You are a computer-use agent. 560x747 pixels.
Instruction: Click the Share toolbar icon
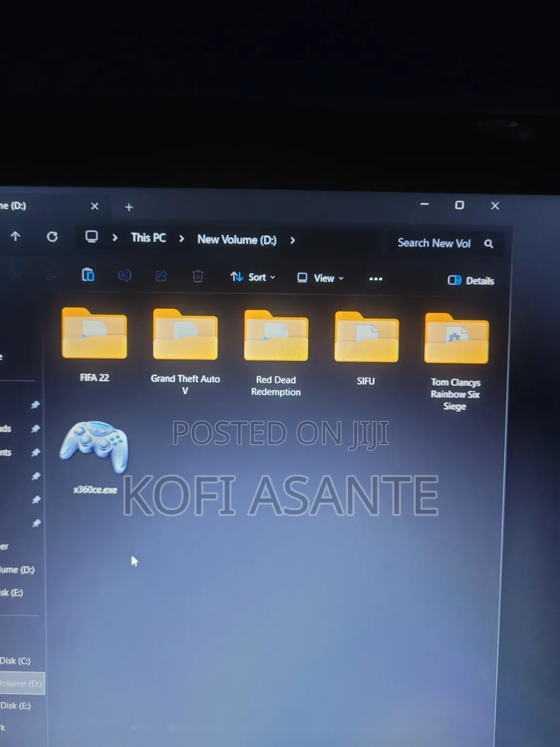161,276
